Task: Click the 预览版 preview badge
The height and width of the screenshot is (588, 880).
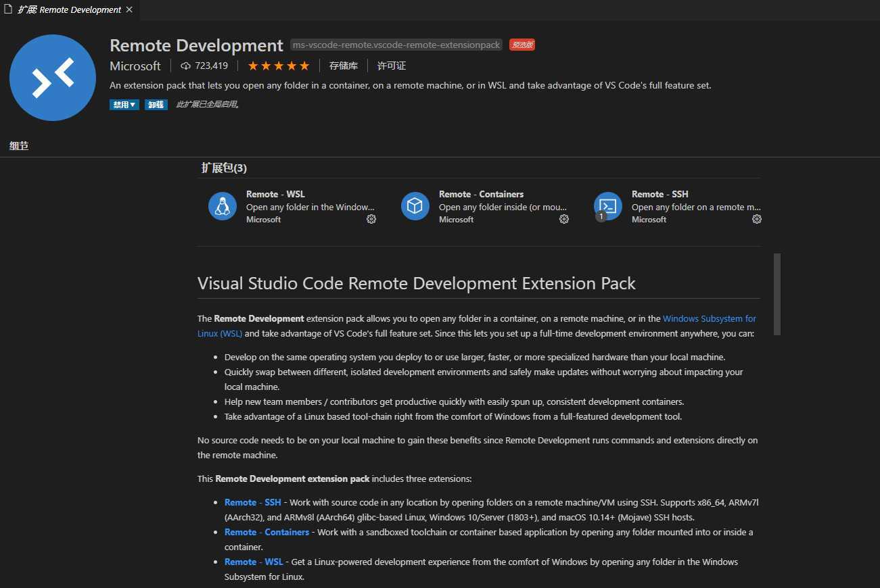Action: (522, 45)
